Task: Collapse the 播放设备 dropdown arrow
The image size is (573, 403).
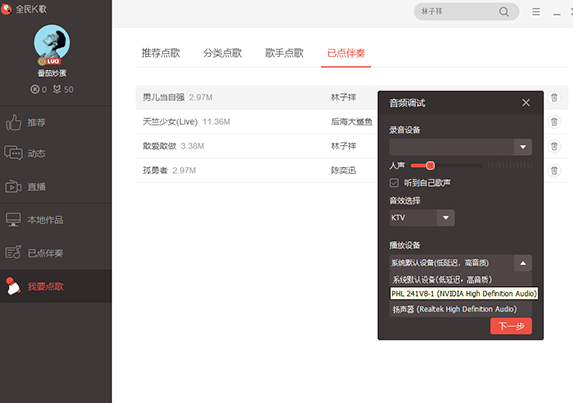Action: 523,263
